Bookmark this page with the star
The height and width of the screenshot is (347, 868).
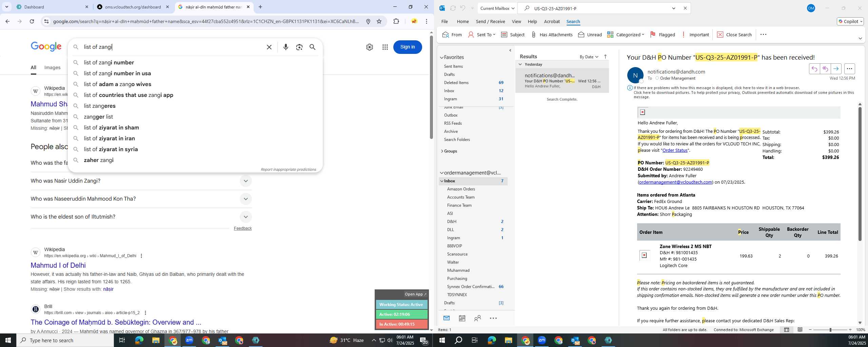[x=379, y=21]
